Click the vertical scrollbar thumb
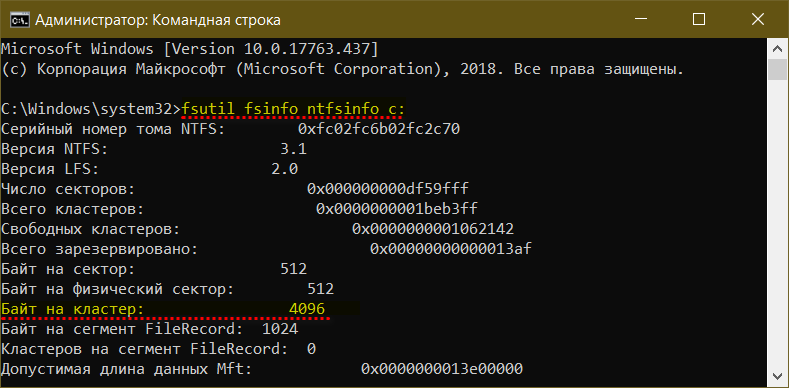This screenshot has width=789, height=388. [778, 69]
